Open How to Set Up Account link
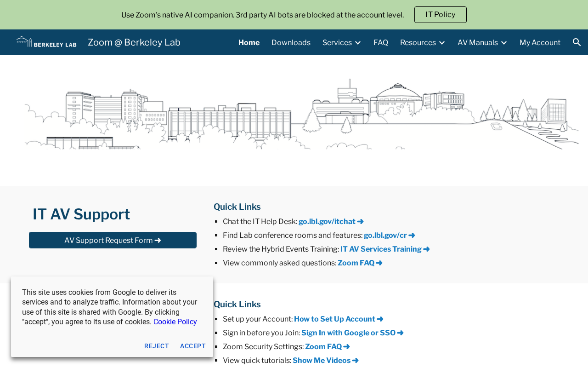Screen dimensions: 588x368 (339, 319)
